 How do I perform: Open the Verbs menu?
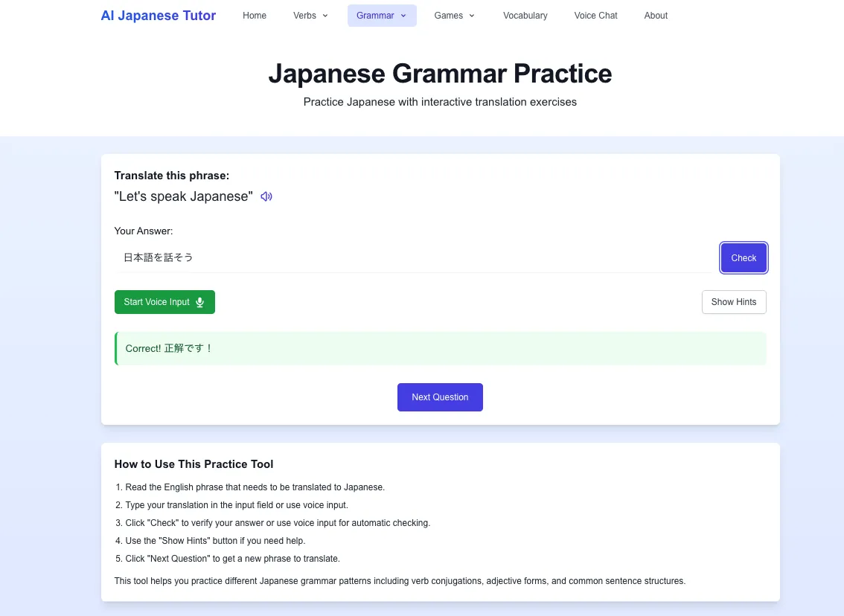pyautogui.click(x=310, y=16)
